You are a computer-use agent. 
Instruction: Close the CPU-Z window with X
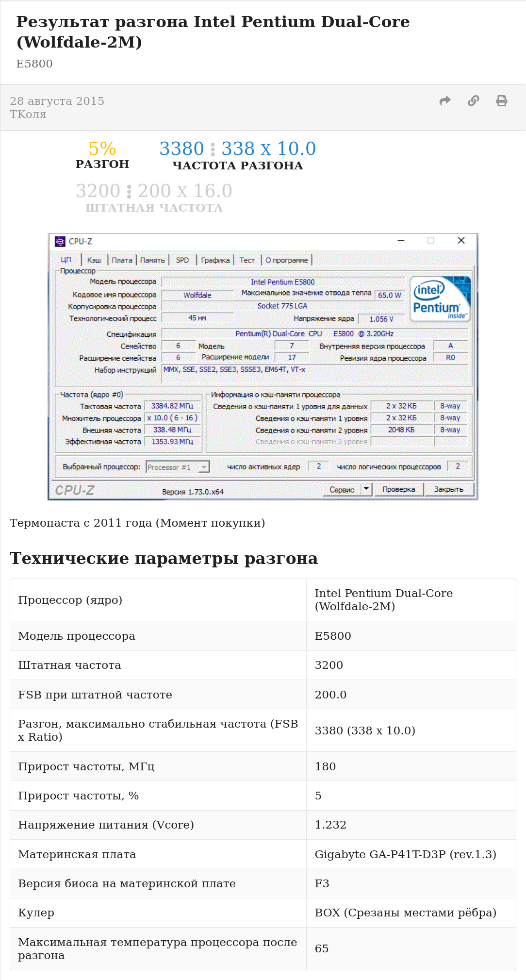[x=461, y=240]
